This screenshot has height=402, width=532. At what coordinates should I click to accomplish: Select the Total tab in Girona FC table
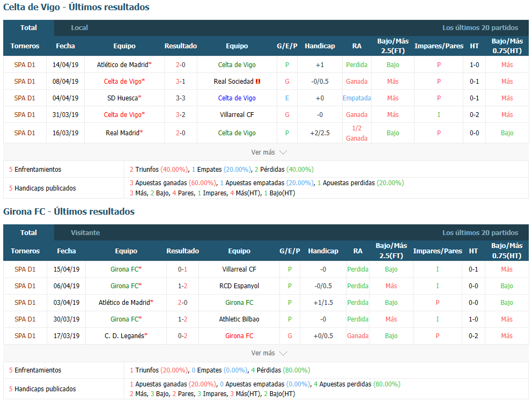[28, 232]
